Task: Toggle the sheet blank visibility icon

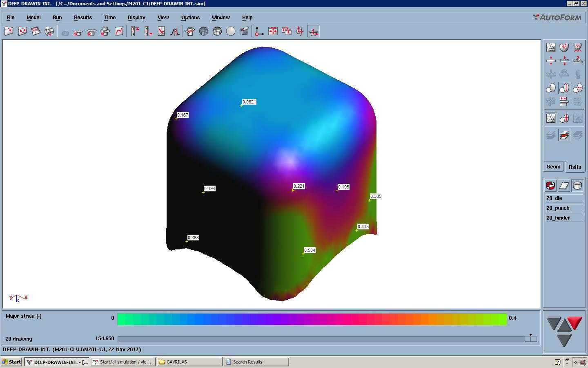Action: click(564, 186)
